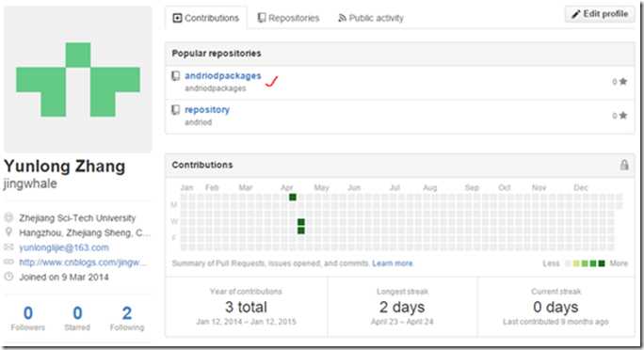The height and width of the screenshot is (350, 644).
Task: Switch to the Repositories tab
Action: [288, 18]
